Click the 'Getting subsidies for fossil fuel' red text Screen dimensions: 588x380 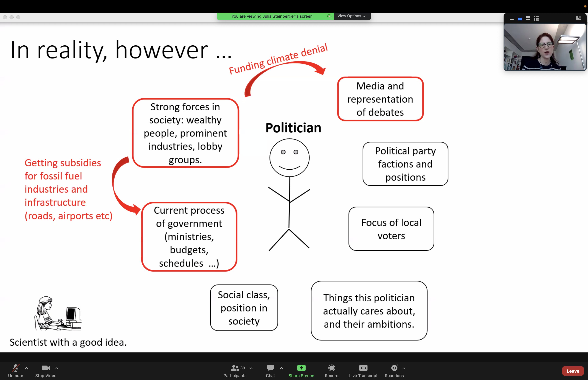[68, 189]
